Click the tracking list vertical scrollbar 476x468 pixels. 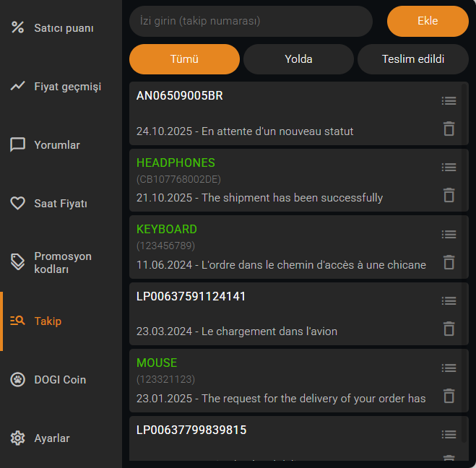pos(464,263)
